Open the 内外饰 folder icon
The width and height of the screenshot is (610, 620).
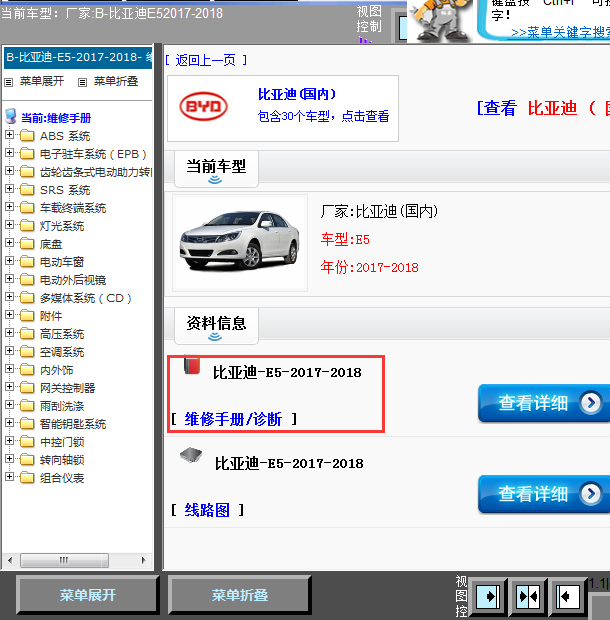27,369
